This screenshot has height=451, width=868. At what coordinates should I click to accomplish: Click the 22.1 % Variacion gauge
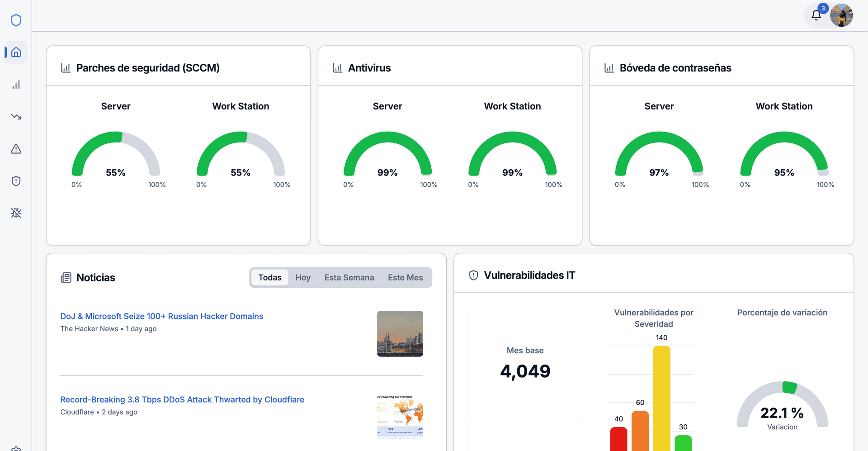[782, 405]
